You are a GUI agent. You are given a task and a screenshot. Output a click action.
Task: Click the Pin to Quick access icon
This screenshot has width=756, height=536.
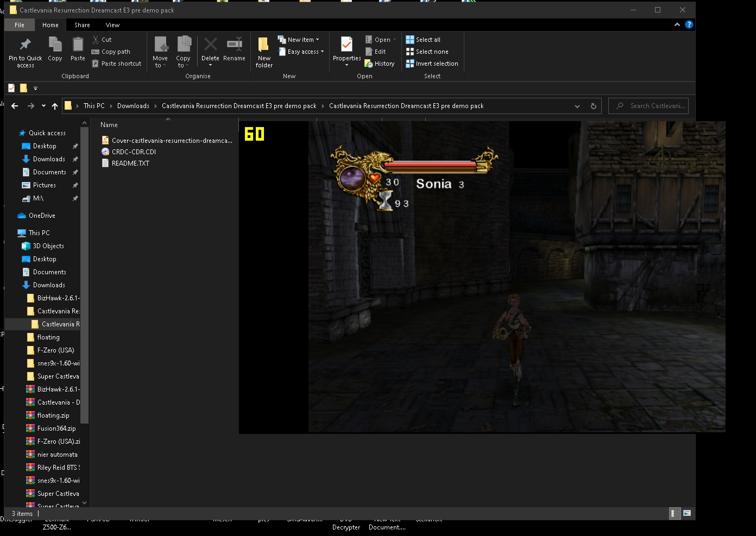click(25, 45)
